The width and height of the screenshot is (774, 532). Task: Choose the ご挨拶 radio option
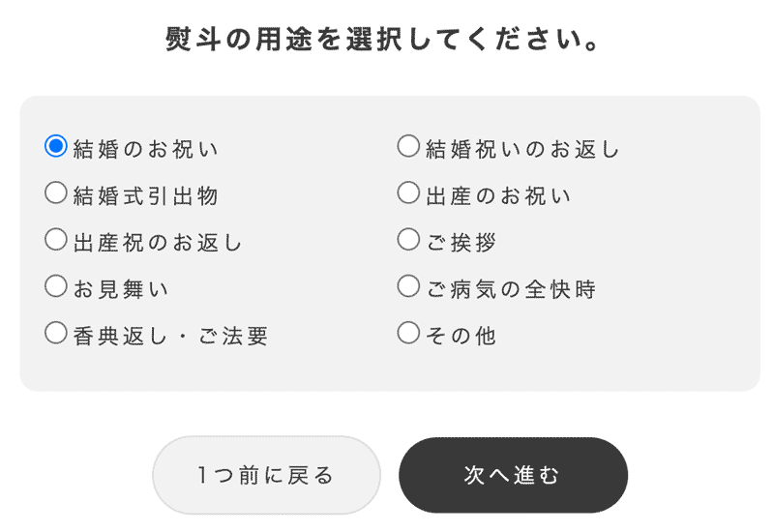[x=408, y=240]
